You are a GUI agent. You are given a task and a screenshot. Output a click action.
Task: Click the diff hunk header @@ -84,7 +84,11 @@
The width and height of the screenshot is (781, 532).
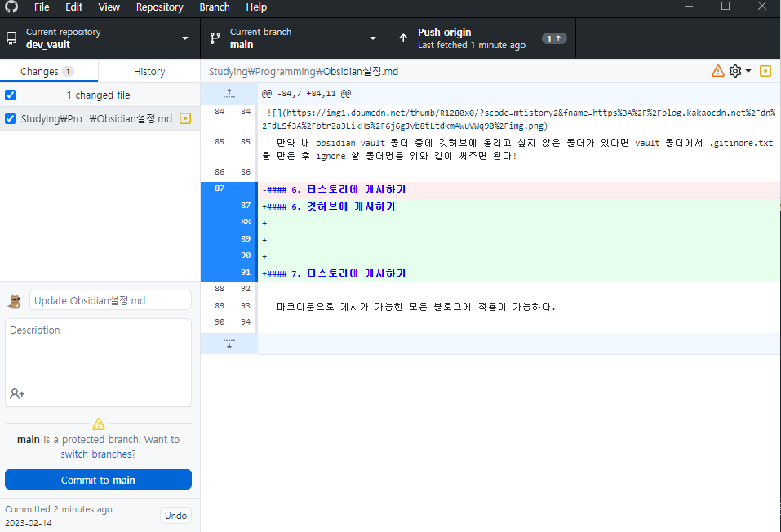[306, 94]
